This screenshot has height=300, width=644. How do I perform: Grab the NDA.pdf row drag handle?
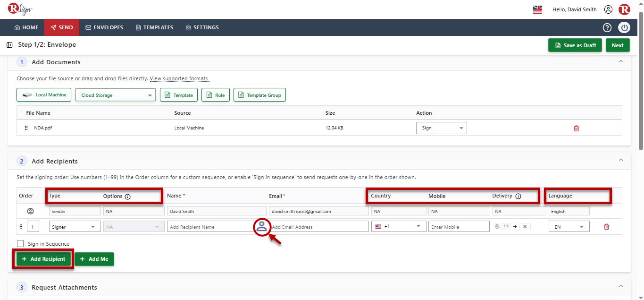click(26, 128)
